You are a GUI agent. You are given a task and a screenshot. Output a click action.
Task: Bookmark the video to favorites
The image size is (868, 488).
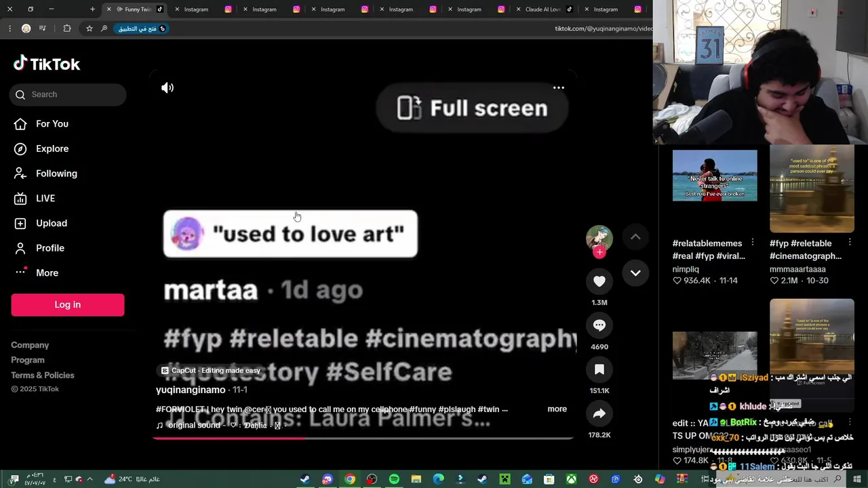[x=599, y=369]
